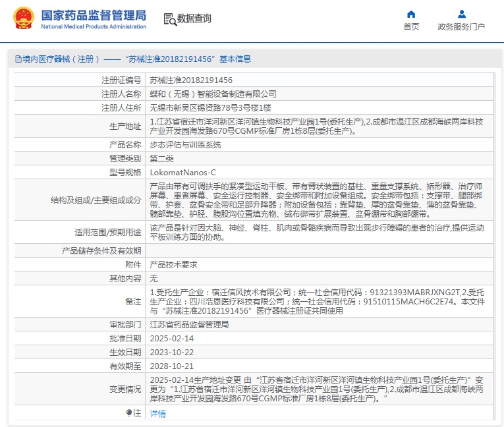Click the 审批部门 label
The height and width of the screenshot is (427, 504).
coord(125,324)
